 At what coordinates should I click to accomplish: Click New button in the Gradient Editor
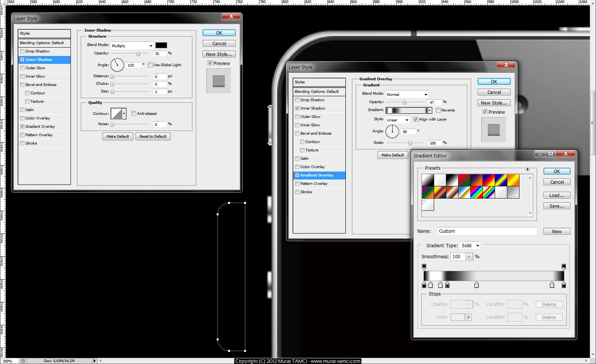tap(557, 232)
